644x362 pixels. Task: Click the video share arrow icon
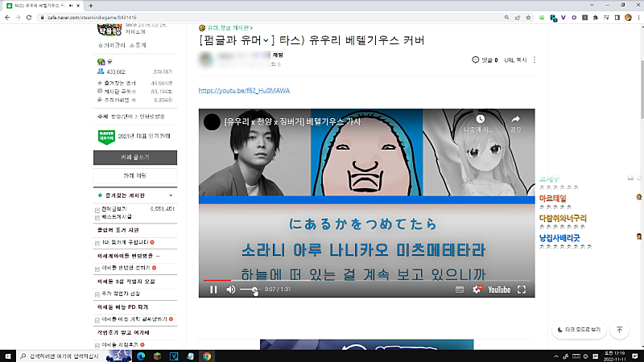[515, 119]
